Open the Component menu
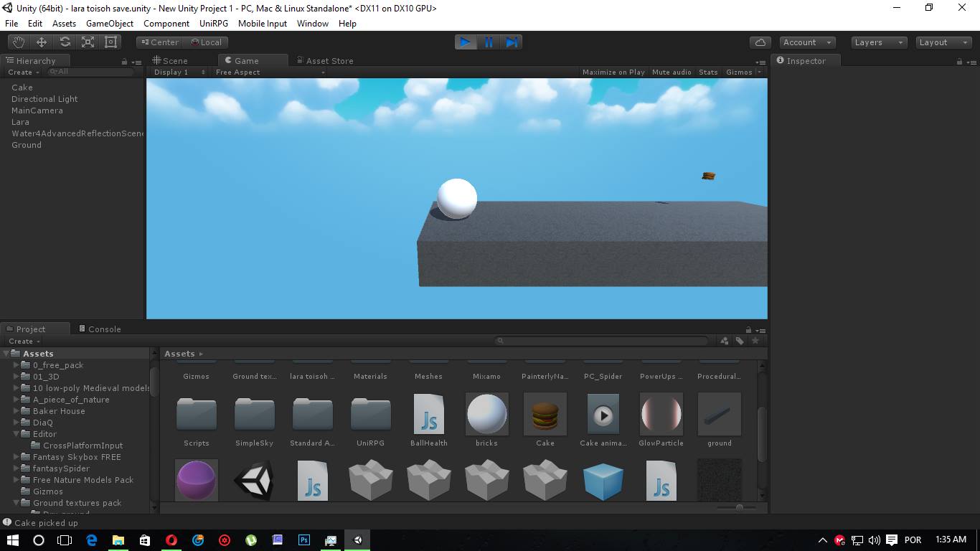Image resolution: width=980 pixels, height=551 pixels. tap(166, 23)
